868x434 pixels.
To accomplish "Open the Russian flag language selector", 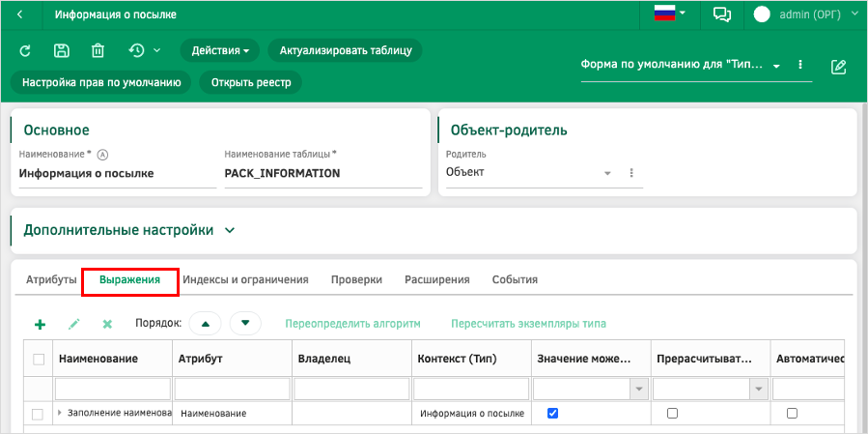I will click(x=670, y=14).
